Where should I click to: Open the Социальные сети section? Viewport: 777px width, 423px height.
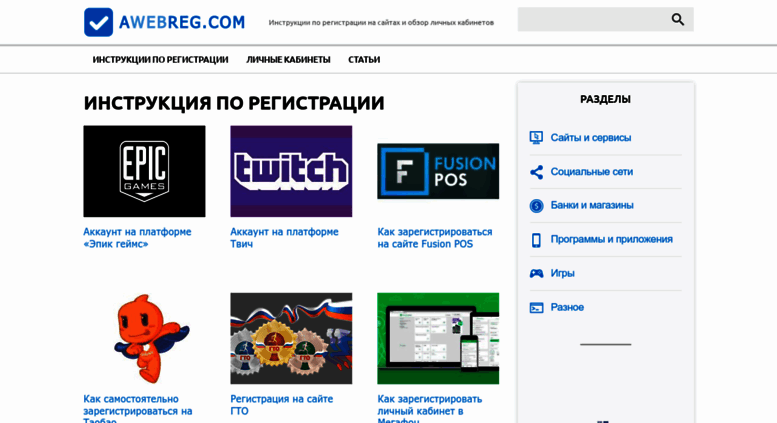[592, 172]
